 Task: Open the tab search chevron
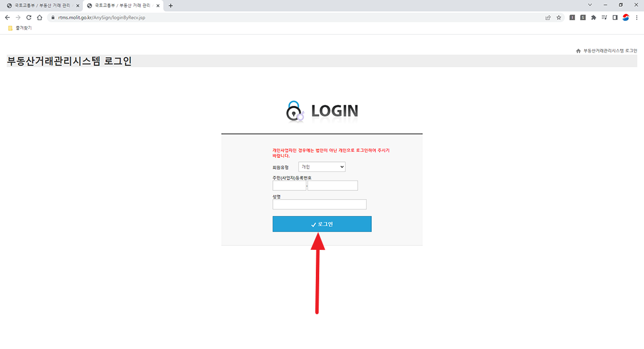[x=590, y=5]
